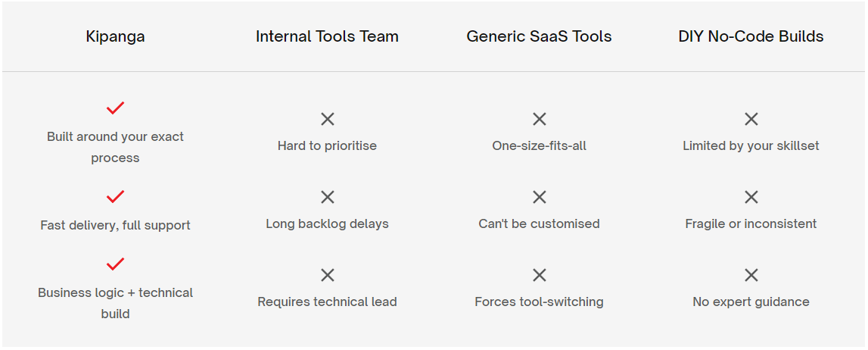
Task: Select the Generic SaaS Tools column header
Action: (x=539, y=36)
